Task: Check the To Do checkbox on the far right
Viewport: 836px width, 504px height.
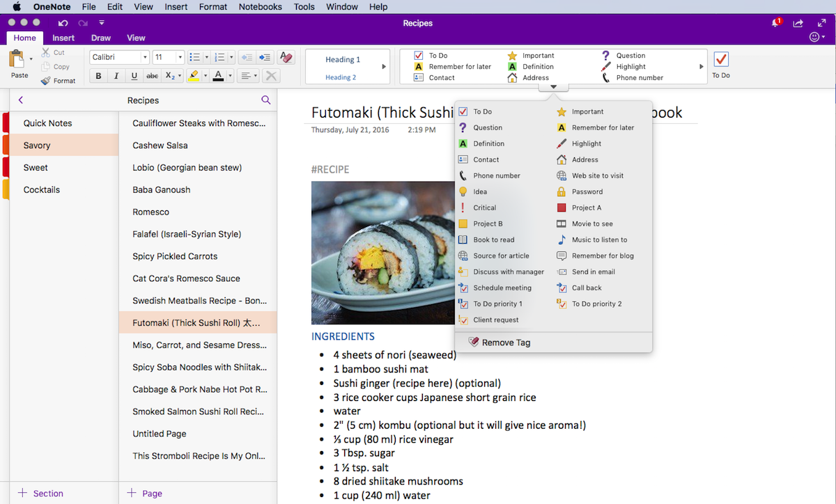Action: click(721, 60)
